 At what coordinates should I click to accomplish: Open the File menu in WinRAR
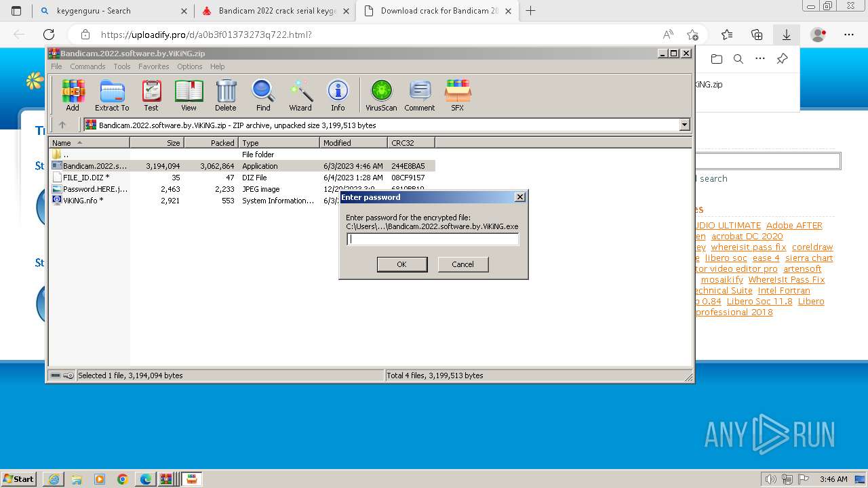click(x=56, y=66)
